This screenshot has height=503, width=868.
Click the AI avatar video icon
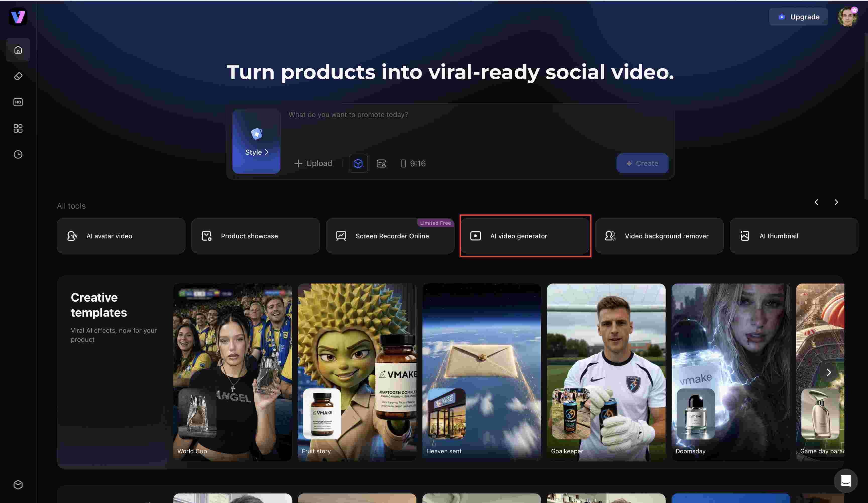click(72, 236)
